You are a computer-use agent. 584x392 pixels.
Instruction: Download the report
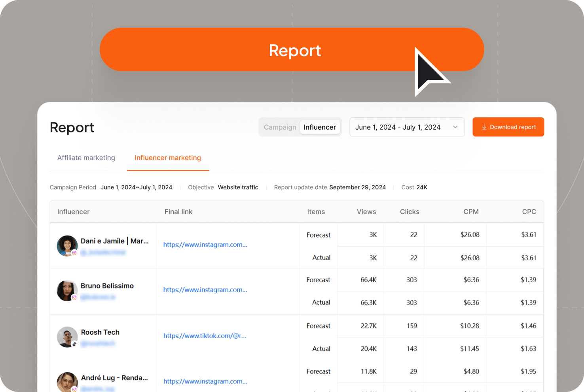(x=508, y=127)
